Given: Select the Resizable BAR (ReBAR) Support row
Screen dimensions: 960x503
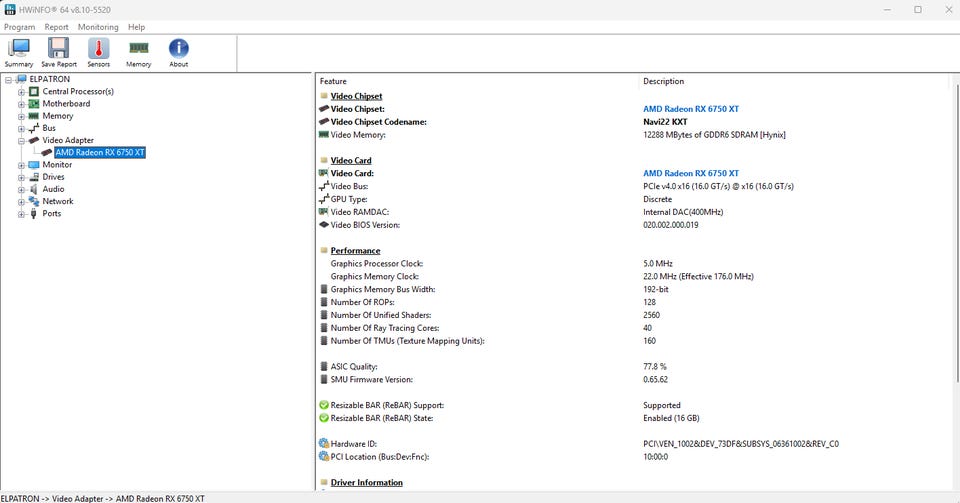Looking at the screenshot, I should coord(386,405).
